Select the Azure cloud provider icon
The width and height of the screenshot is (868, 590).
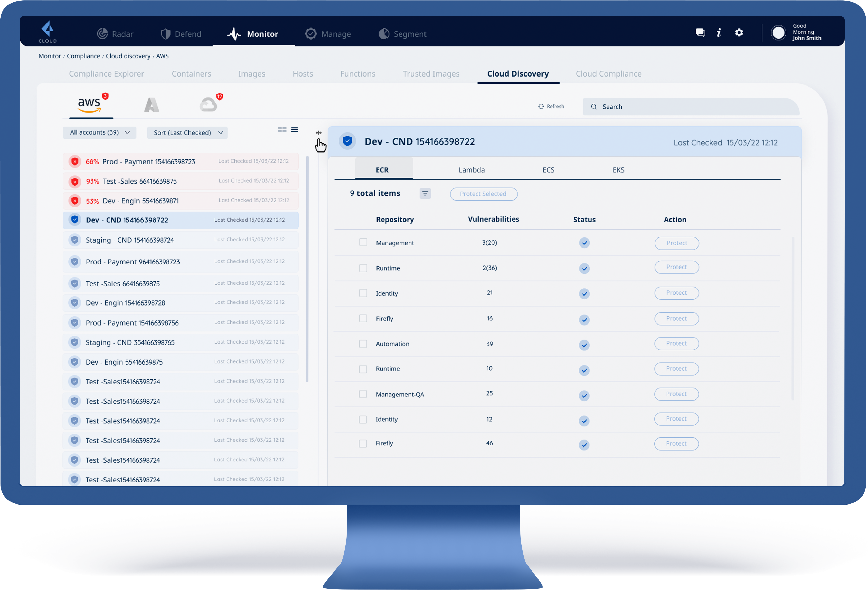click(x=152, y=105)
